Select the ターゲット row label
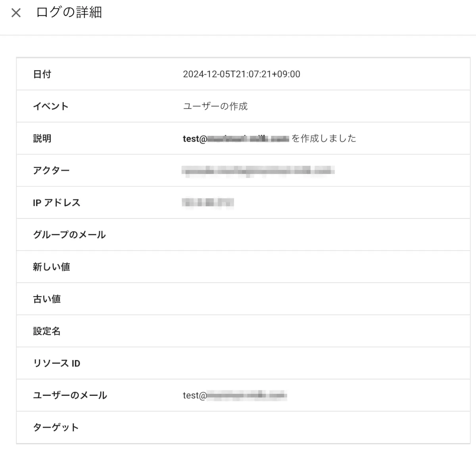The height and width of the screenshot is (449, 476). pyautogui.click(x=56, y=428)
